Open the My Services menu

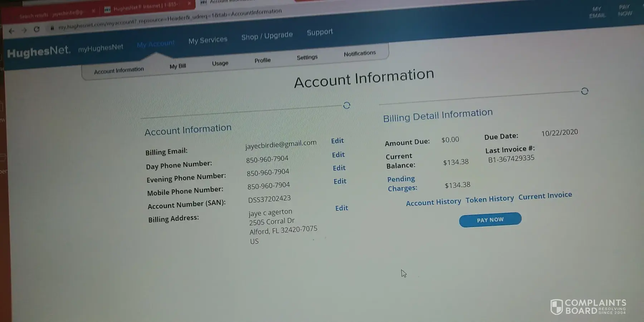(x=208, y=40)
